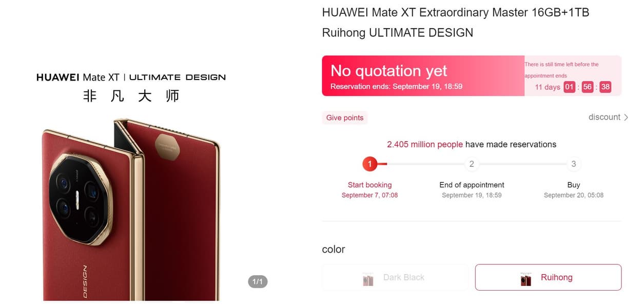Click the Buy step label
Image resolution: width=644 pixels, height=308 pixels.
tap(574, 185)
